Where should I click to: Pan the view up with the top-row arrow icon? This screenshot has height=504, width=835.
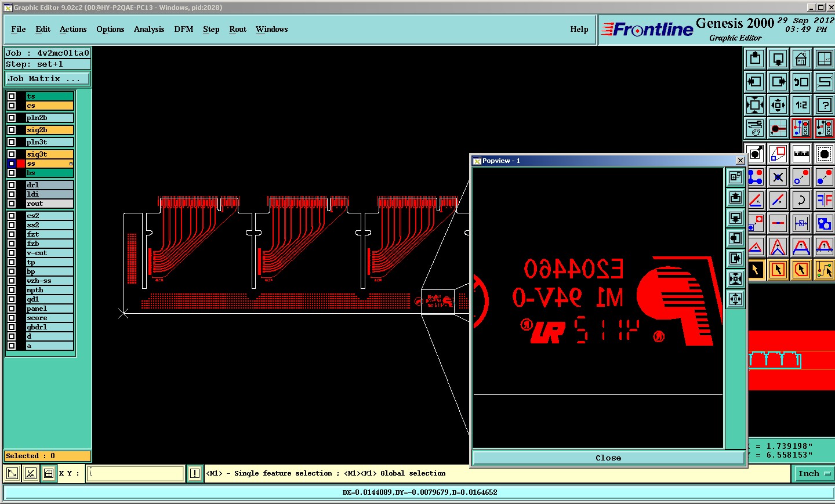(x=755, y=59)
